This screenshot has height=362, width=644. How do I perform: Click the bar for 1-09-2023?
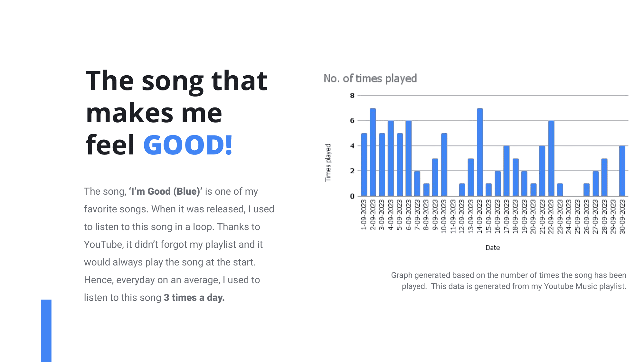(x=364, y=165)
